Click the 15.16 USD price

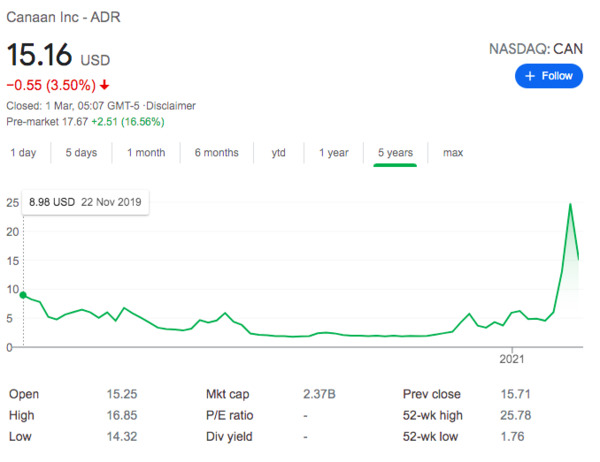click(58, 54)
